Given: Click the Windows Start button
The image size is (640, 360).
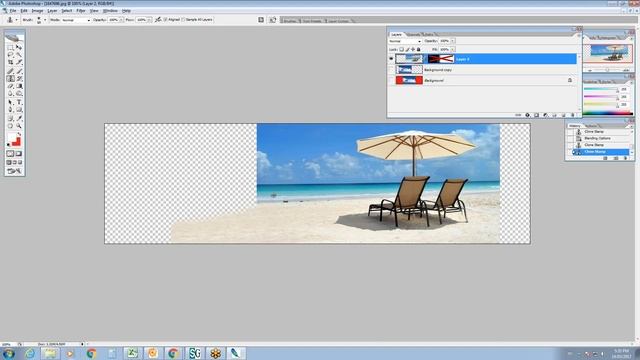Looking at the screenshot, I should click(x=9, y=353).
